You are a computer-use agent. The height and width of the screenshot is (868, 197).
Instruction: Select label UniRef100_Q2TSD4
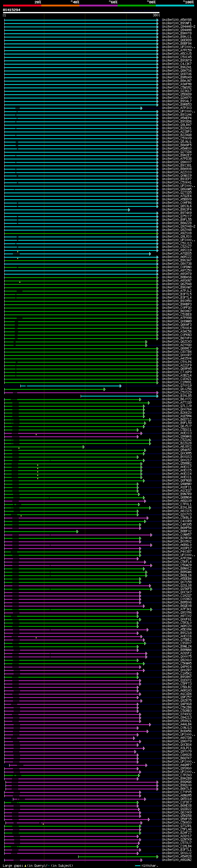pyautogui.click(x=177, y=152)
